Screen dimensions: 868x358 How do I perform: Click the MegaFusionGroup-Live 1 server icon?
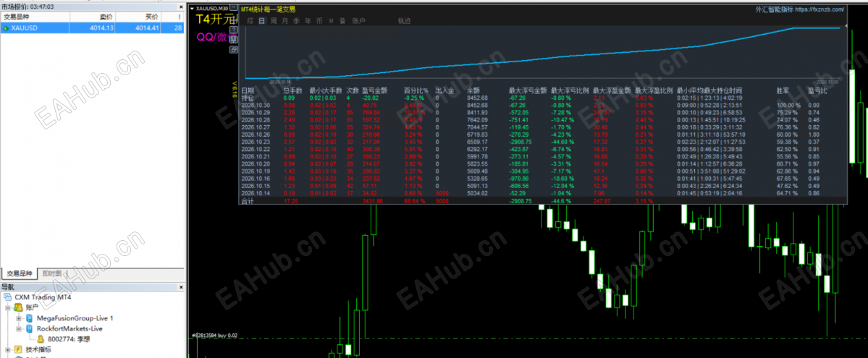click(x=30, y=318)
